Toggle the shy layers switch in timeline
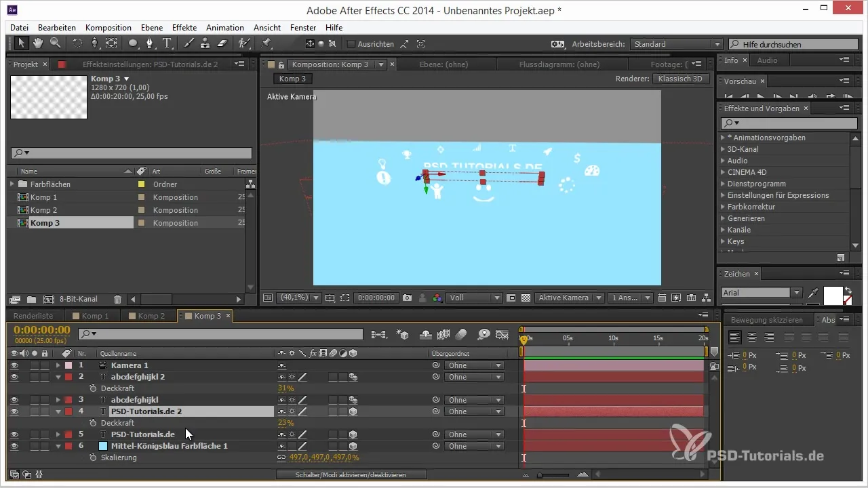 (x=427, y=334)
